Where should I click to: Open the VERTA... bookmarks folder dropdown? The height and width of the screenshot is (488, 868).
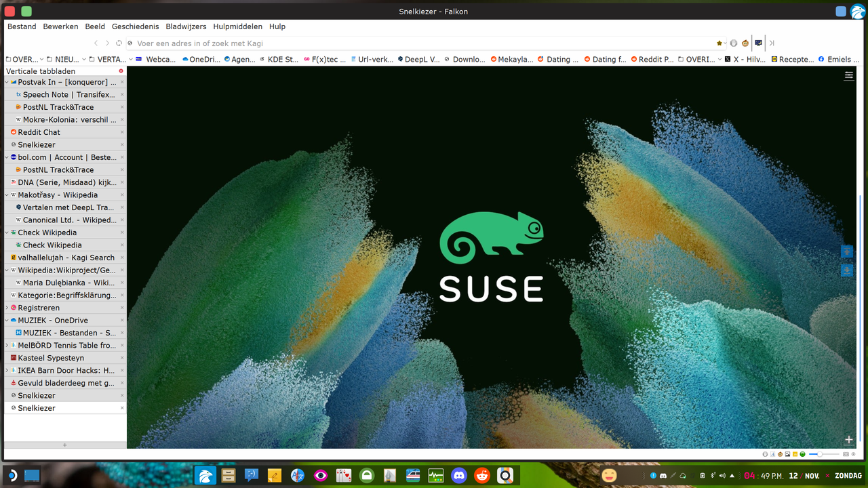pyautogui.click(x=112, y=60)
